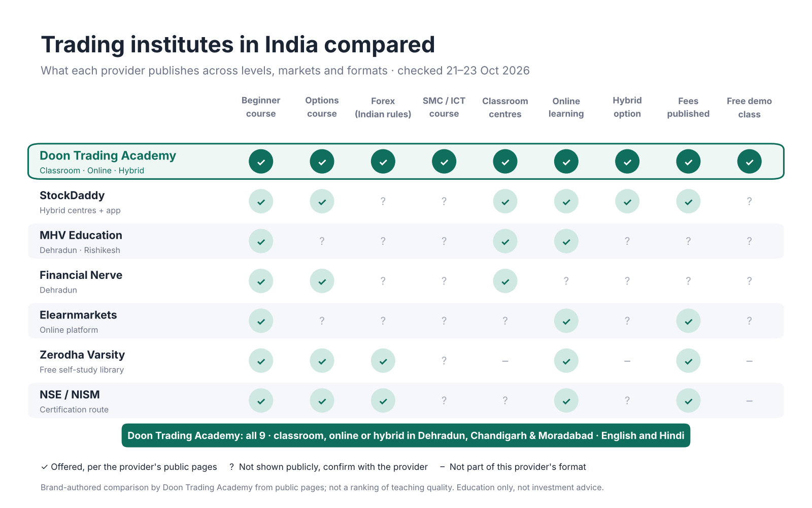Click Financial Nerve's Options course checkmark
Viewport: 812px width, 508px height.
pyautogui.click(x=322, y=281)
